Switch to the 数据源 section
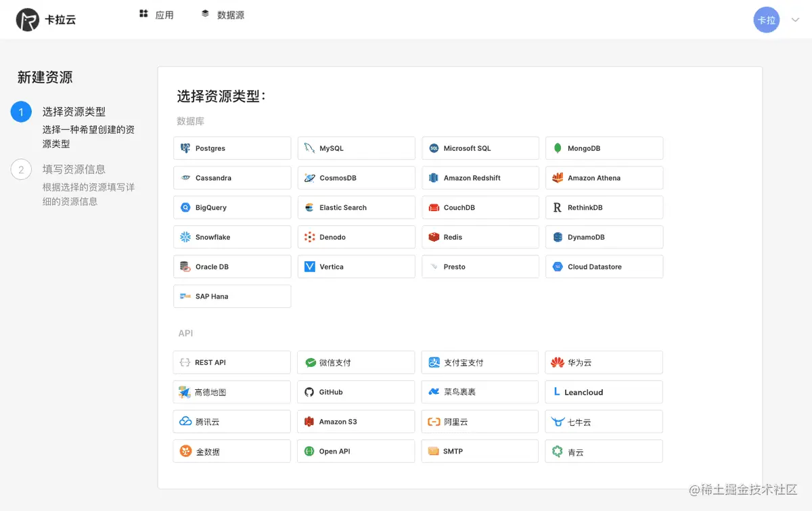812x511 pixels. point(224,14)
